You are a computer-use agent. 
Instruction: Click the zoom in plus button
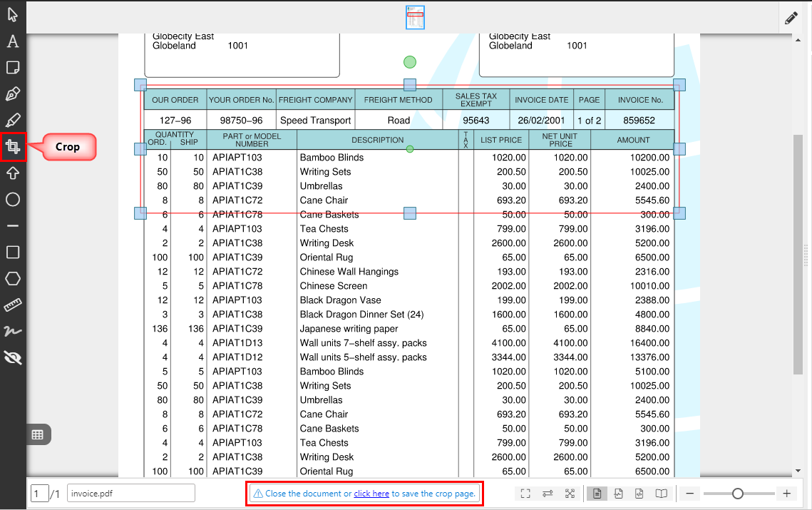[786, 494]
